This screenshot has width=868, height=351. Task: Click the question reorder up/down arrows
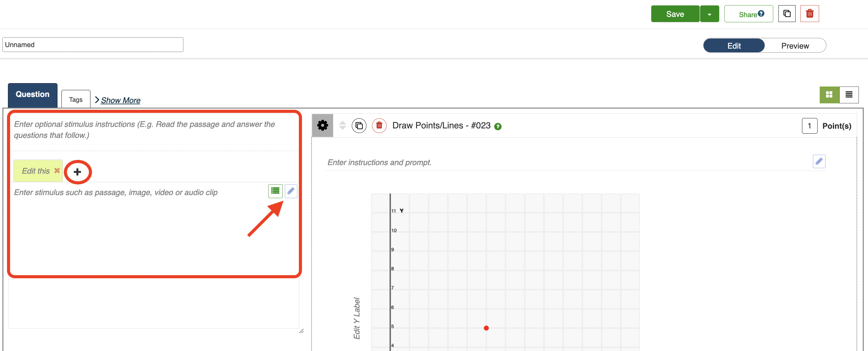click(342, 125)
